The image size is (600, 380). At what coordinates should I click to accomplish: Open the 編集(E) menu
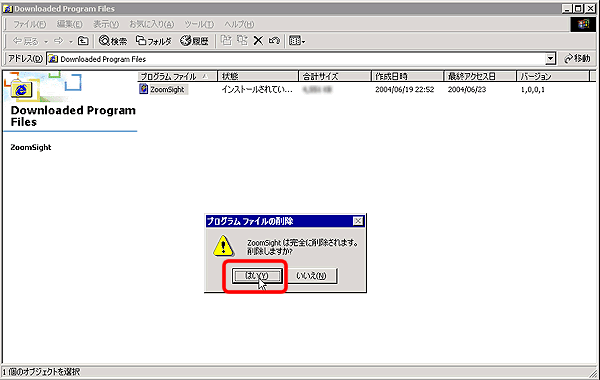(x=69, y=24)
